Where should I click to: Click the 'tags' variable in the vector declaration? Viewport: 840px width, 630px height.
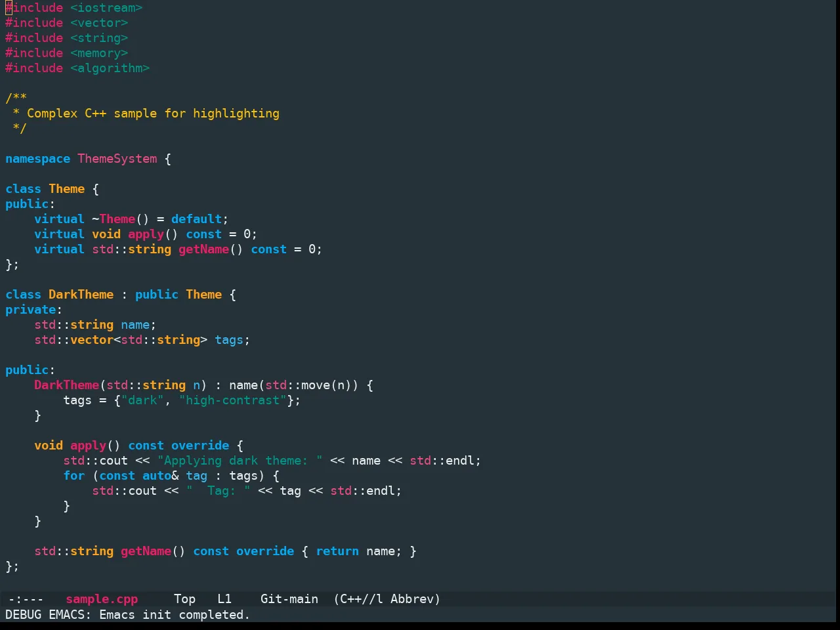coord(229,340)
